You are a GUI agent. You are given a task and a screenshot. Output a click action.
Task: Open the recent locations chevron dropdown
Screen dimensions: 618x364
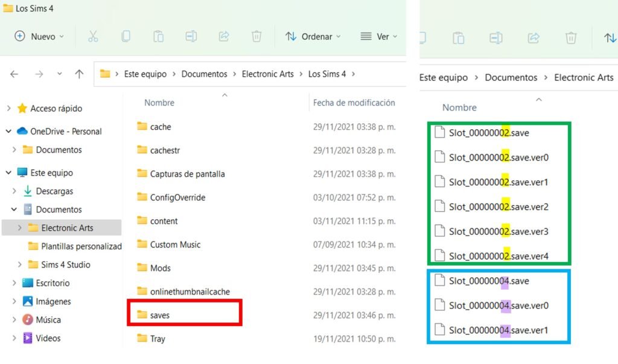[x=59, y=74]
